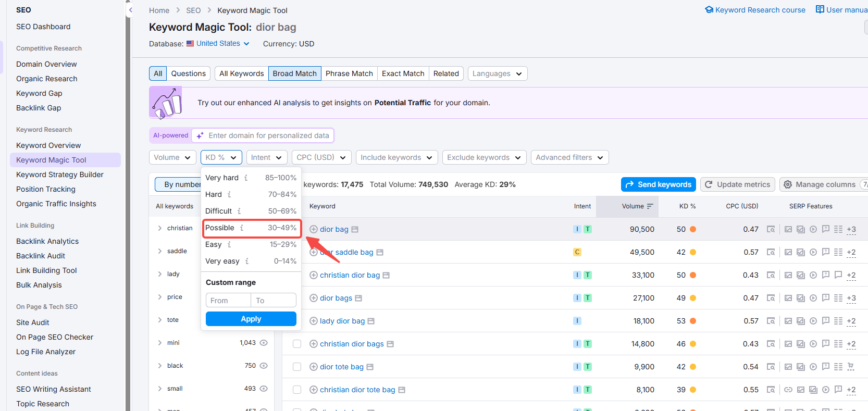Toggle eye icon for the mini keyword group
The width and height of the screenshot is (868, 411).
click(264, 343)
